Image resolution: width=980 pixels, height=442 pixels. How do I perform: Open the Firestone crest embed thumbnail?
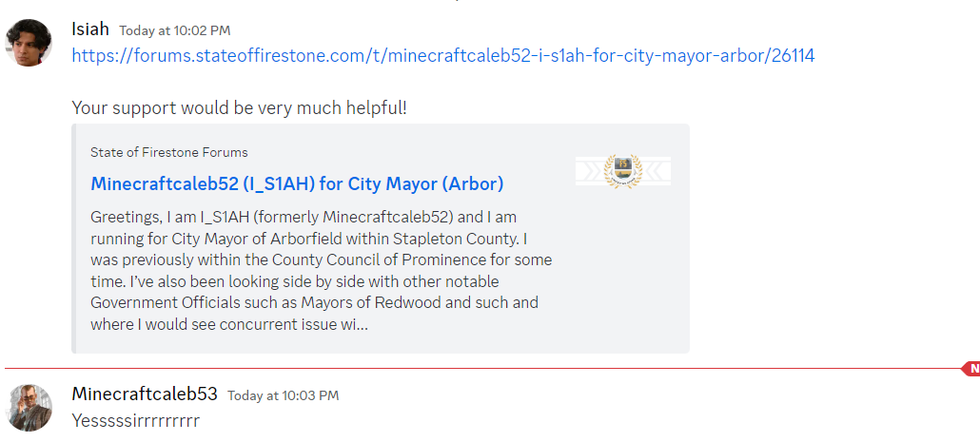(x=622, y=171)
